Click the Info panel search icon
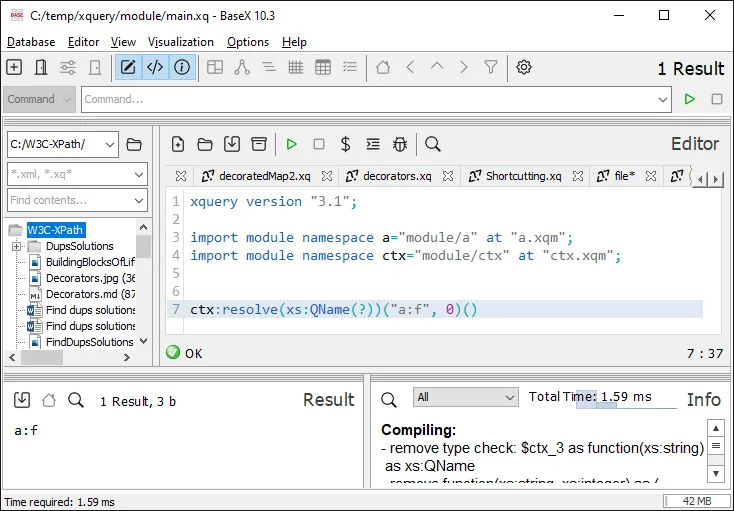 (389, 400)
